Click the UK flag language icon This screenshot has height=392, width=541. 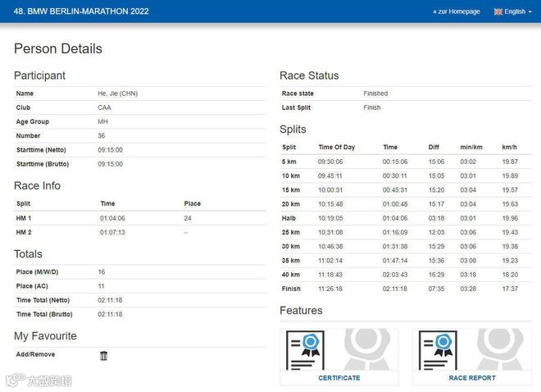click(498, 11)
